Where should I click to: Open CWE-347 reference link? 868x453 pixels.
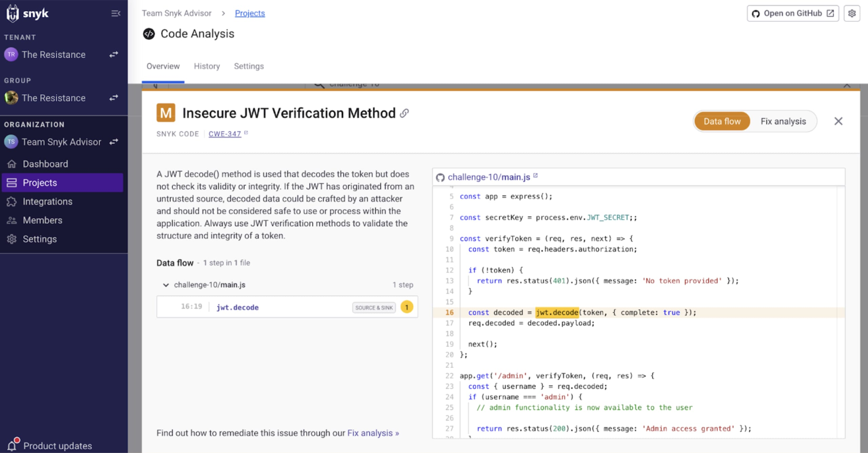[225, 134]
